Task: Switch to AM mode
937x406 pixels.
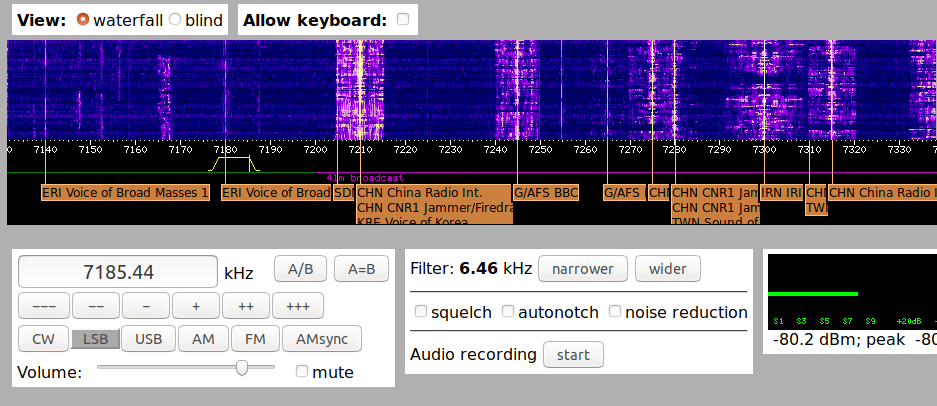Action: tap(203, 338)
